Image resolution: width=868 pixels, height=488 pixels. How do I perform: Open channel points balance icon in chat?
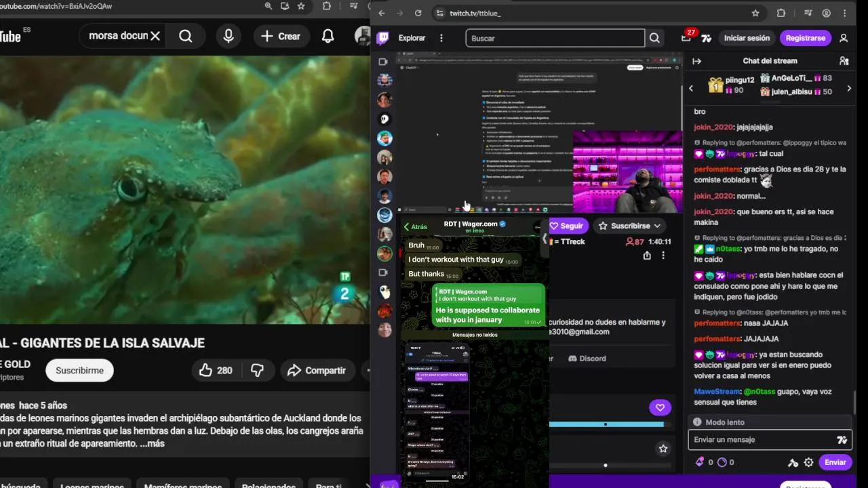(722, 462)
